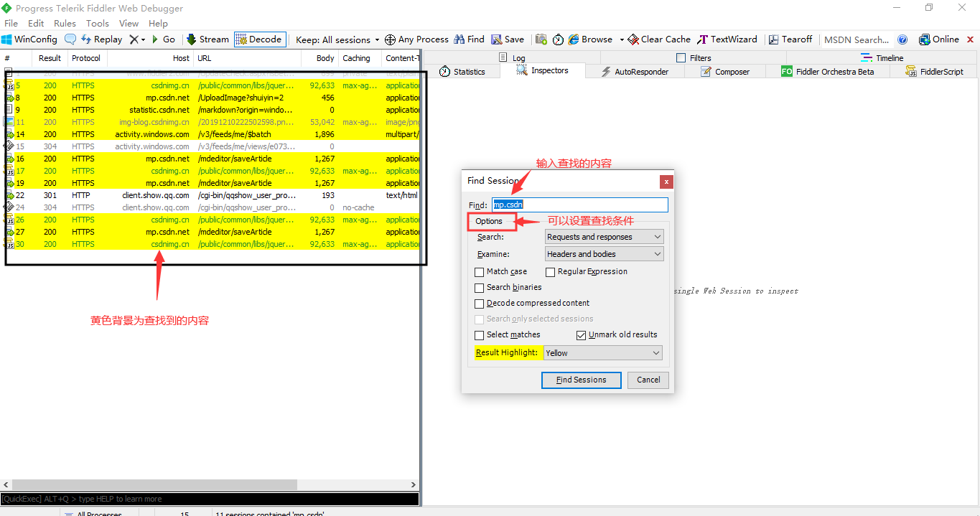Open the View menu
Screen dimensions: 980x516
(129, 23)
